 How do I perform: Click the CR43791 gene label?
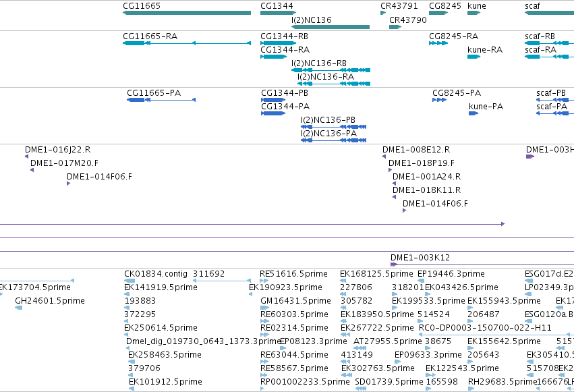(399, 6)
